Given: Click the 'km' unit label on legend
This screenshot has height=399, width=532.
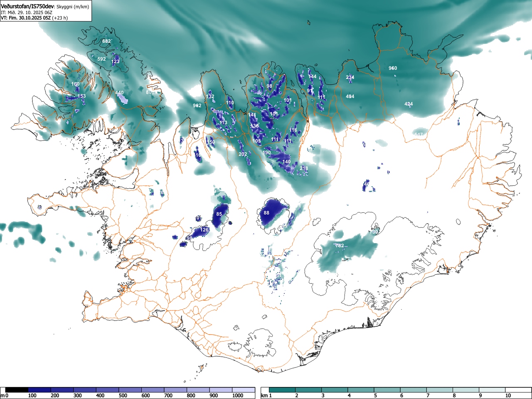Looking at the screenshot, I should [x=264, y=396].
